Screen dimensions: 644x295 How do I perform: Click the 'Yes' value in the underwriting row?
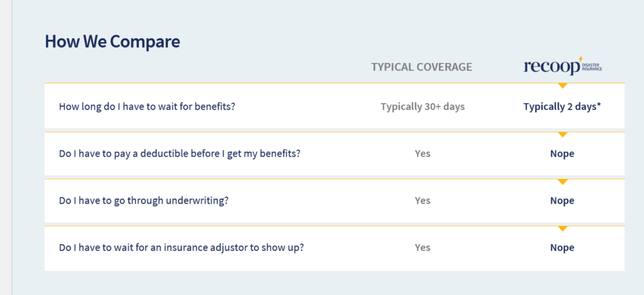coord(423,201)
